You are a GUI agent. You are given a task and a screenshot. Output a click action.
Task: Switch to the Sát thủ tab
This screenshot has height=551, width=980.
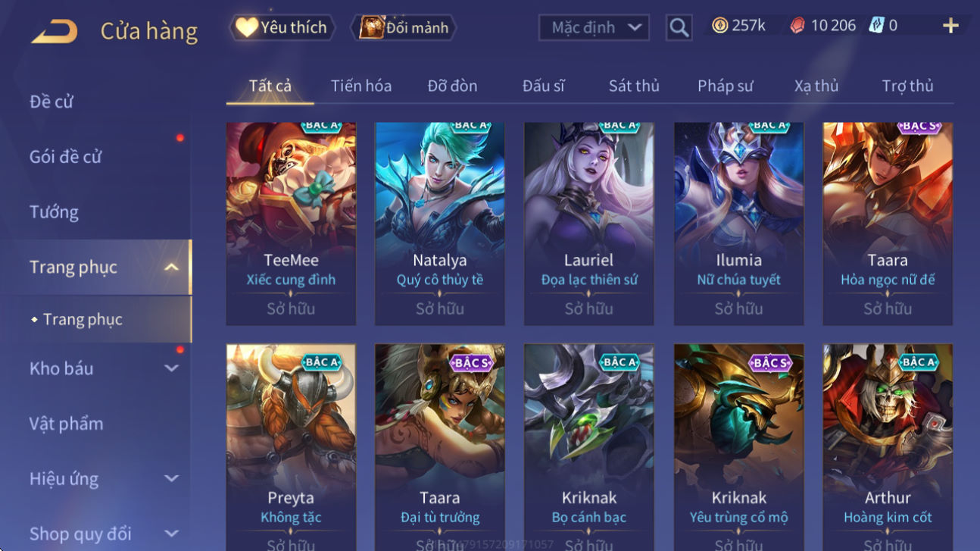(x=634, y=86)
